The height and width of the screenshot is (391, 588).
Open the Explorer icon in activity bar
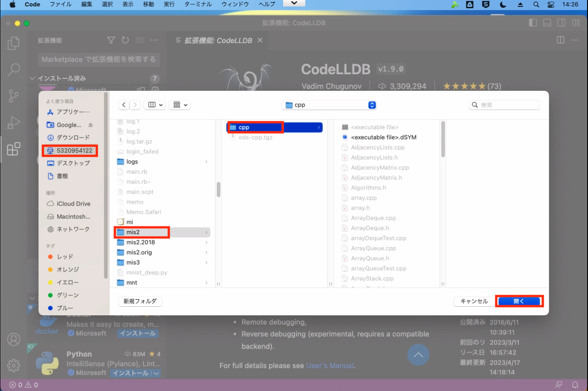click(14, 44)
